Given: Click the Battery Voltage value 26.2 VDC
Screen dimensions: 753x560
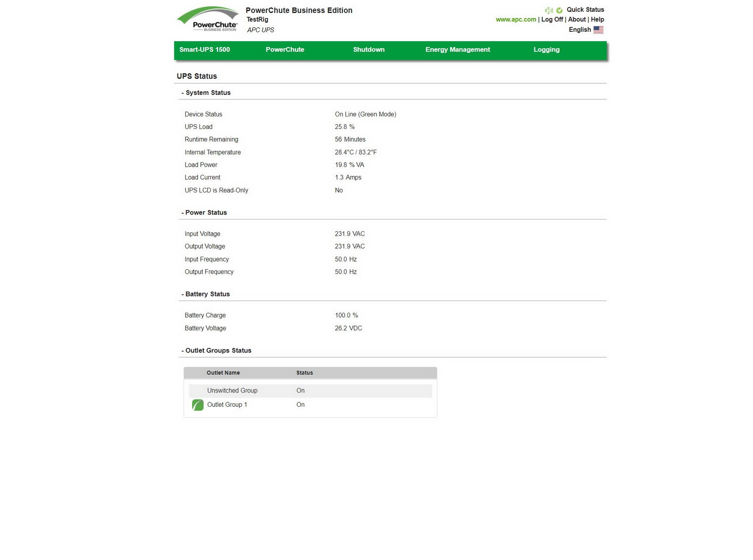Looking at the screenshot, I should point(348,328).
